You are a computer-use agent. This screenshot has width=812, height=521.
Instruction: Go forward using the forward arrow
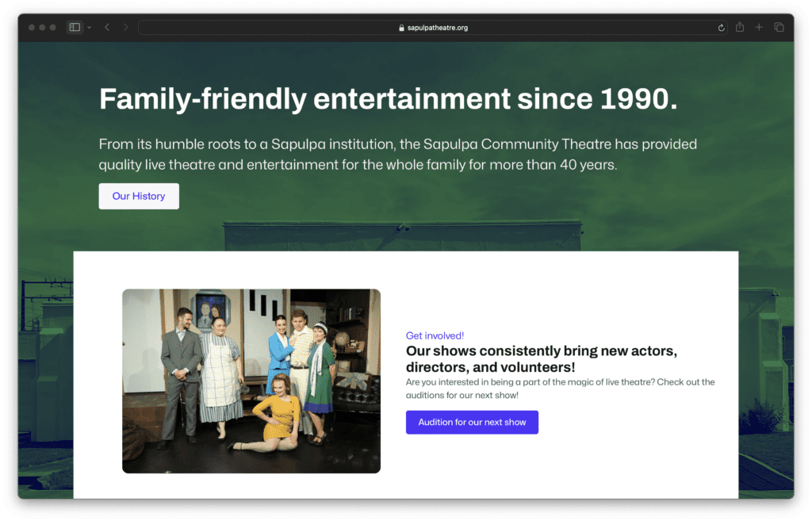(x=125, y=27)
